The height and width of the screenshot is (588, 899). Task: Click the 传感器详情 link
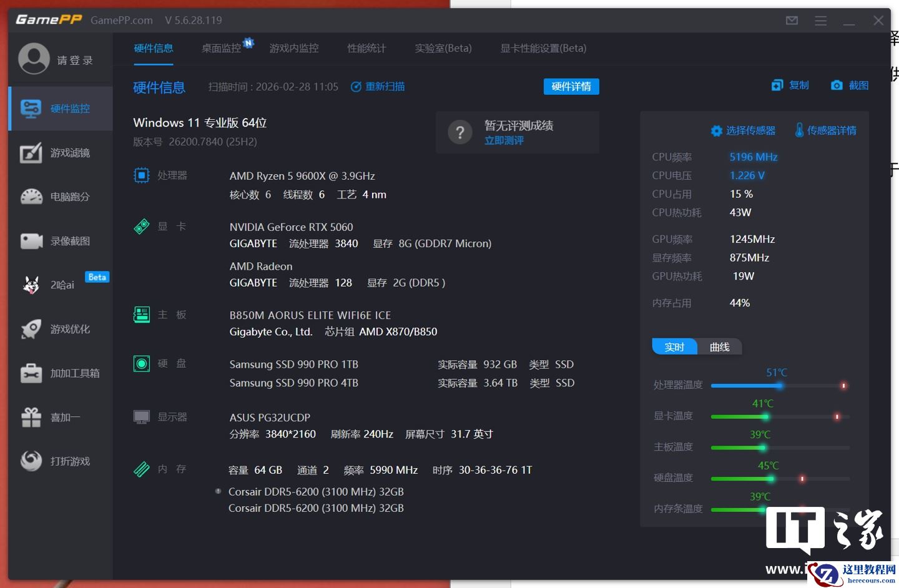point(832,130)
